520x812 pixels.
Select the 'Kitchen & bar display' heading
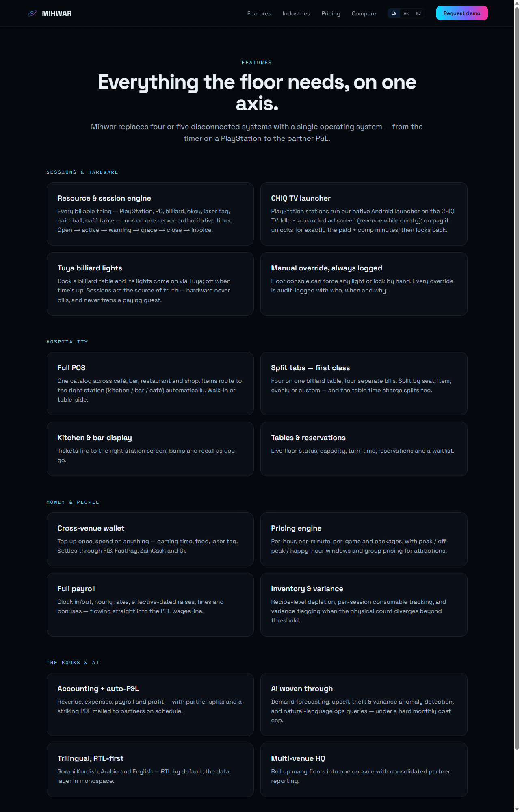pos(95,438)
